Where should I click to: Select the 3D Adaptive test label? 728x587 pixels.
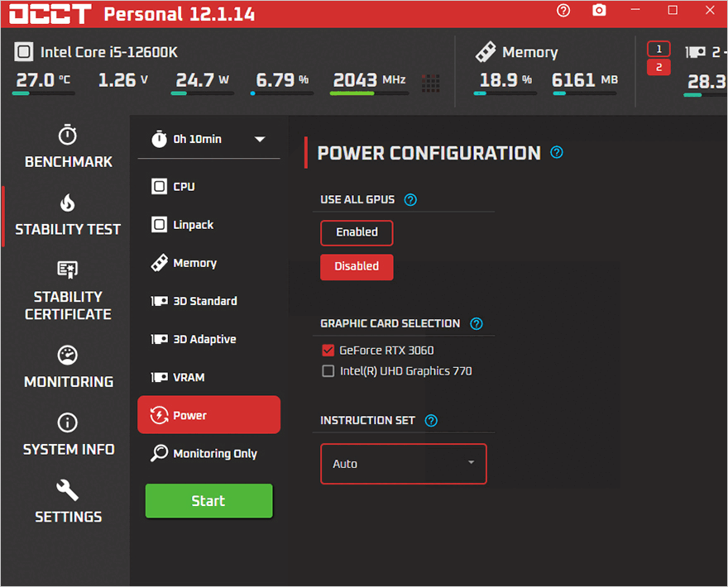pyautogui.click(x=205, y=339)
